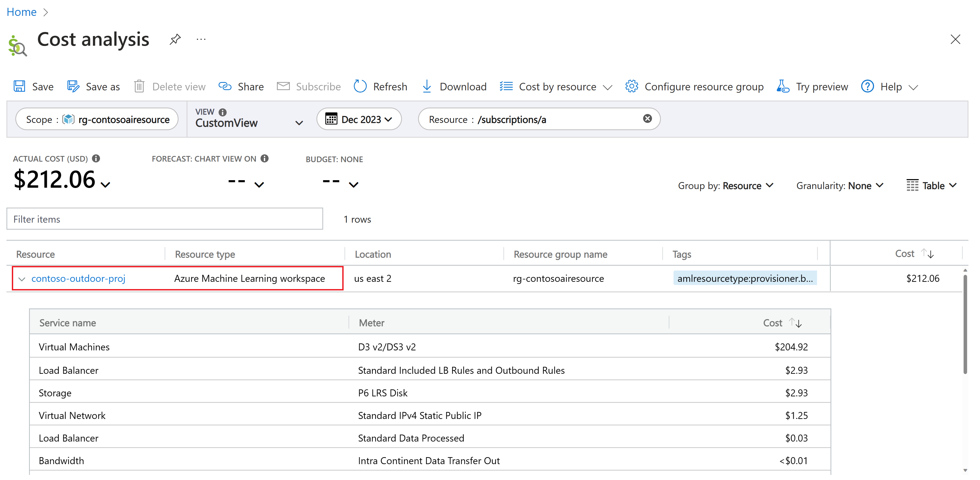980x480 pixels.
Task: Share the current cost view
Action: 241,86
